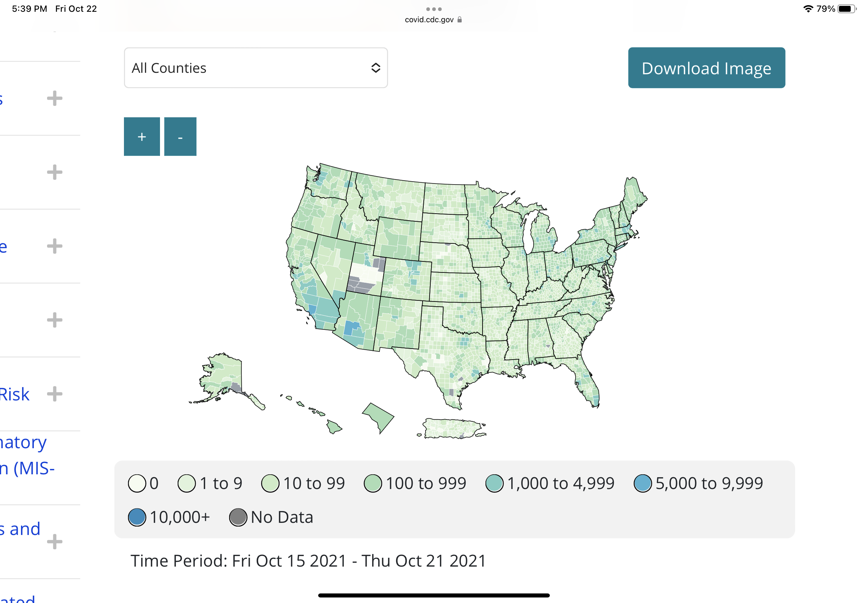Click the 10,000+ legend swatch
This screenshot has height=603, width=868.
click(x=137, y=517)
